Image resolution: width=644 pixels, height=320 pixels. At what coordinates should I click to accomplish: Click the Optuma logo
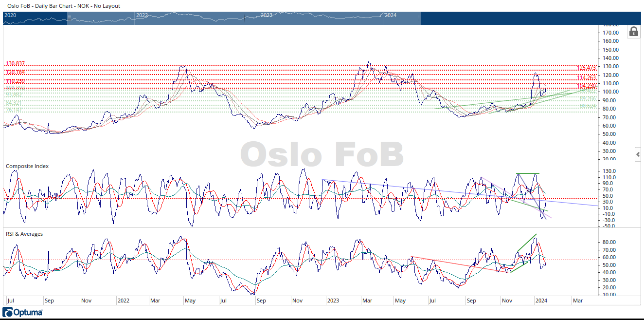[23, 312]
